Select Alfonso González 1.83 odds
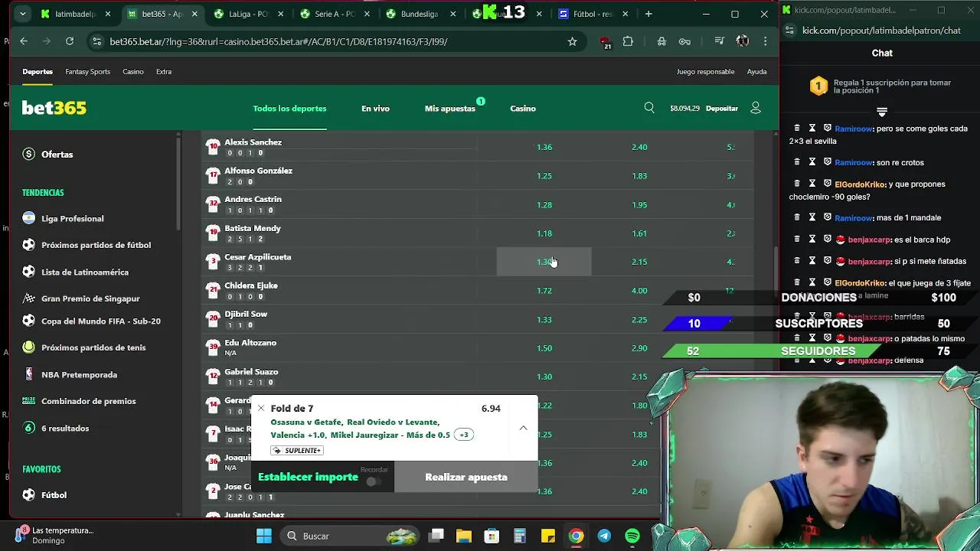The image size is (980, 551). [639, 176]
